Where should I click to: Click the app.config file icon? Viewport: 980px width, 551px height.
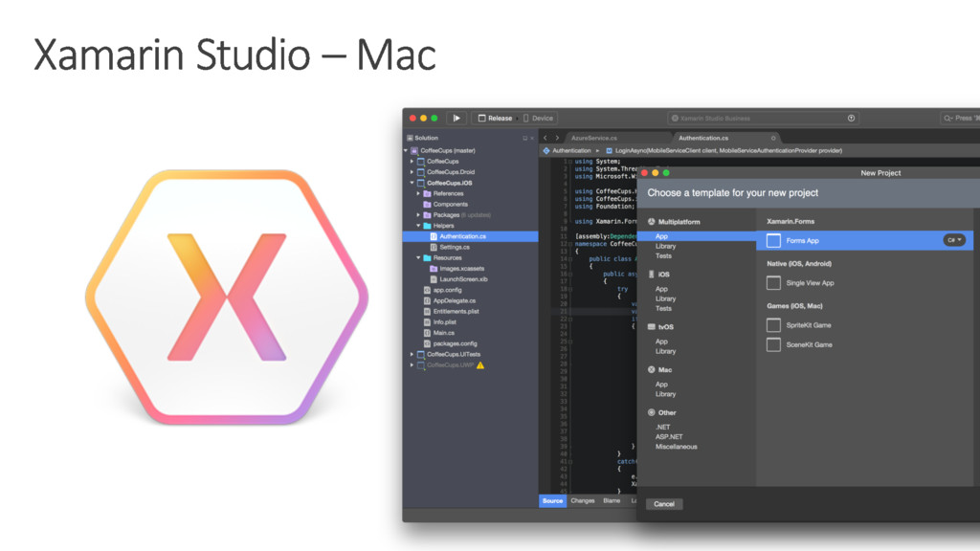coord(428,290)
